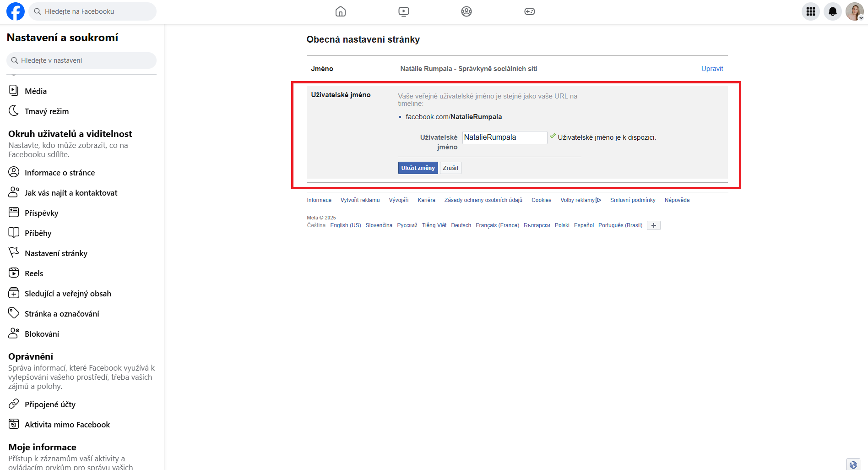The width and height of the screenshot is (868, 470).
Task: Switch language to Български
Action: [x=537, y=225]
